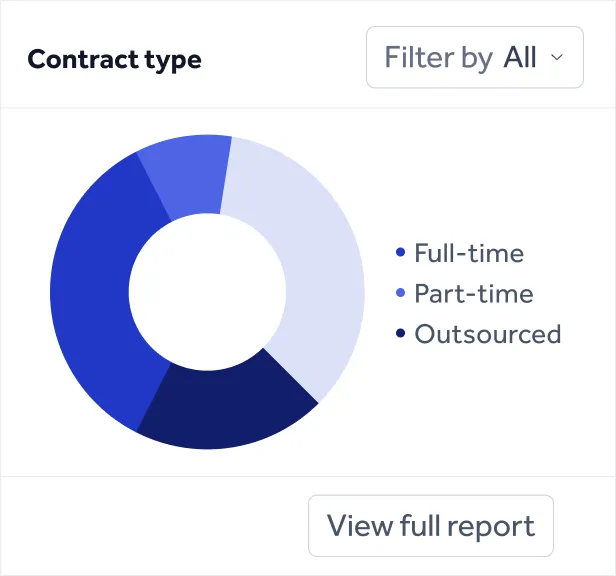Image resolution: width=616 pixels, height=576 pixels.
Task: Click the 'Filter by' label text
Action: point(438,57)
